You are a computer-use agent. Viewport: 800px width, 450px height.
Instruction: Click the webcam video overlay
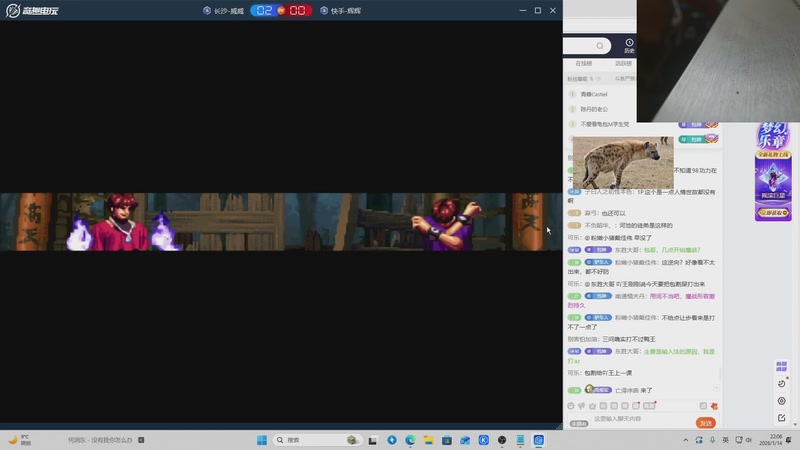point(718,61)
